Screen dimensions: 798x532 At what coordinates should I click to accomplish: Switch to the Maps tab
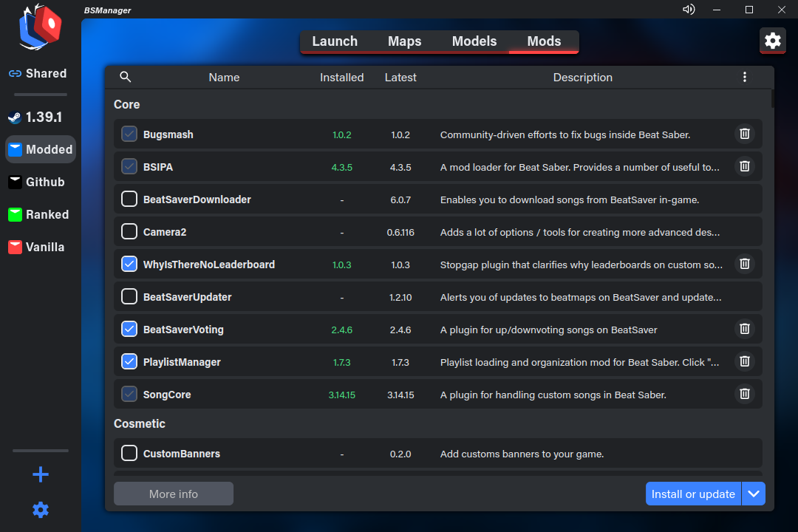click(x=404, y=41)
